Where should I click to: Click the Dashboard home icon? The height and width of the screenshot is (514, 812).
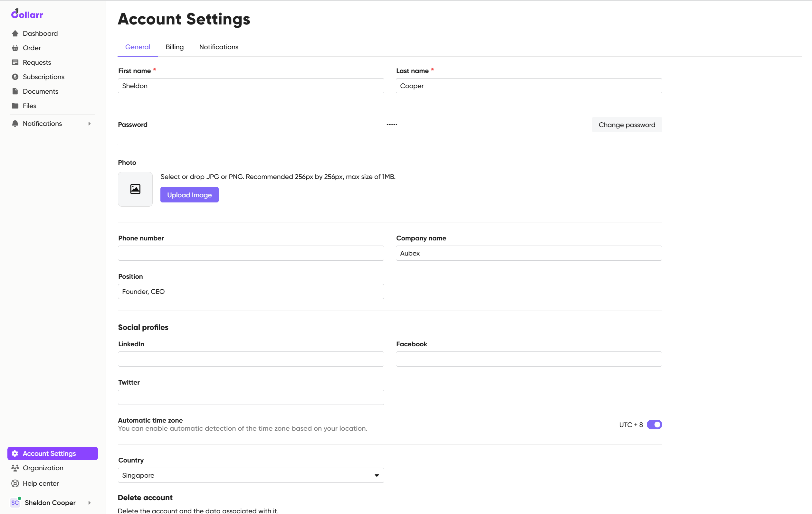(x=15, y=33)
